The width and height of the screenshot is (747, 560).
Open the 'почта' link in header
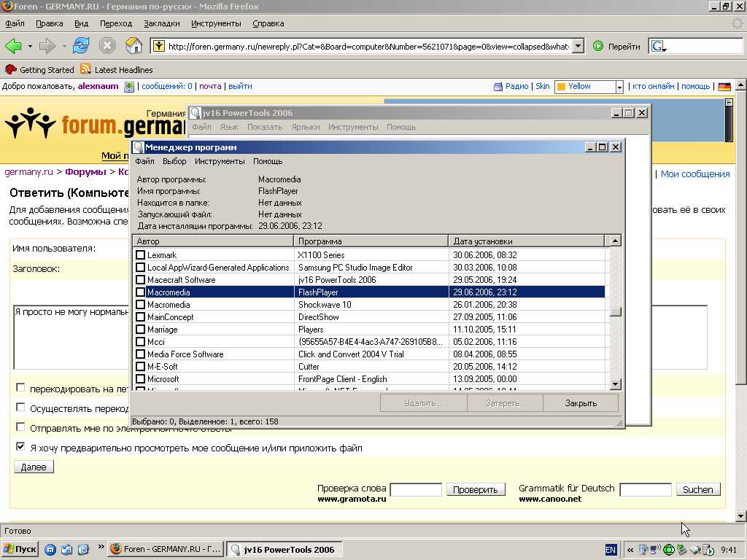coord(210,86)
